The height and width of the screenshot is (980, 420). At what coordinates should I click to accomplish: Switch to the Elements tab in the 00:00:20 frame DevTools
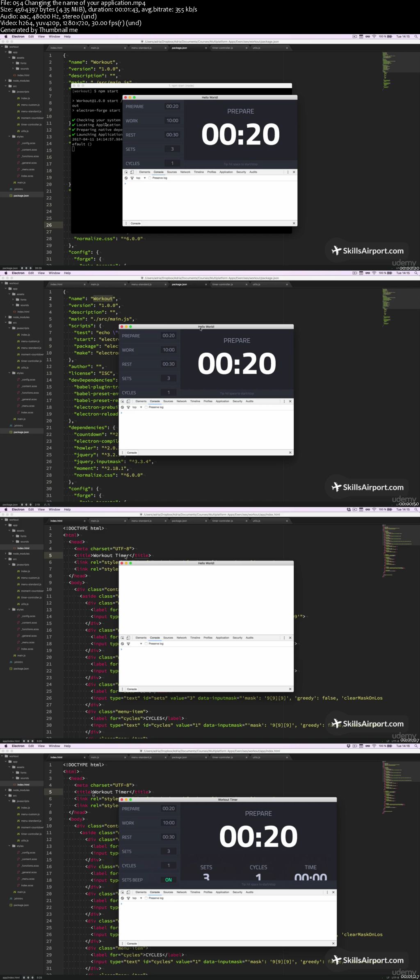click(145, 172)
